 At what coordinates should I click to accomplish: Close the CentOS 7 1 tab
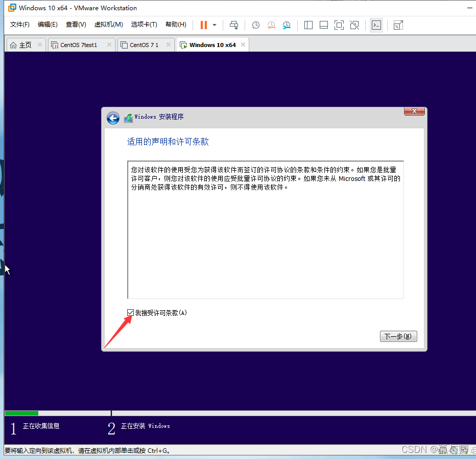pos(169,44)
